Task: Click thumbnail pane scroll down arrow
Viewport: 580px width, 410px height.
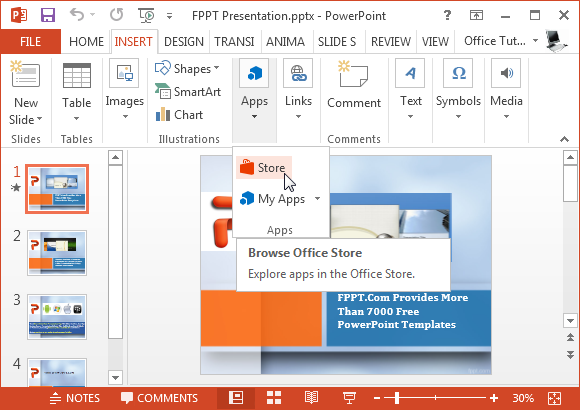Action: (115, 378)
